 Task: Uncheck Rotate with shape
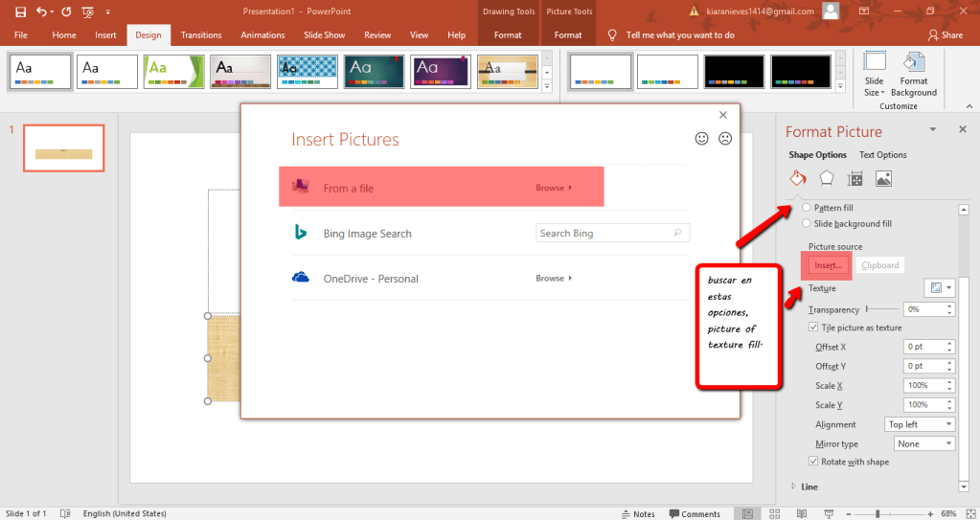click(x=814, y=462)
